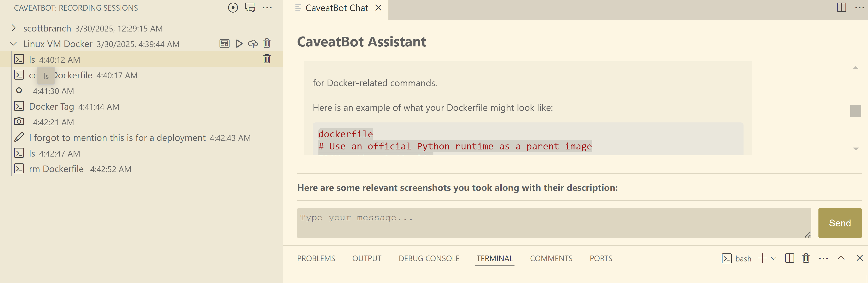The width and height of the screenshot is (868, 283).
Task: Delete the ls 4:40:12 AM step
Action: click(266, 59)
